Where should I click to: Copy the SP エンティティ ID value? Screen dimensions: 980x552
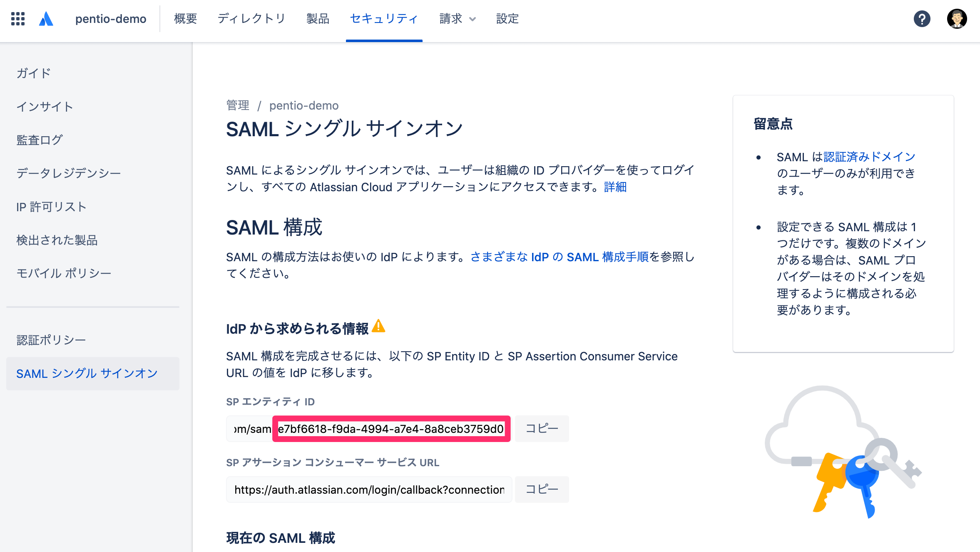point(542,429)
